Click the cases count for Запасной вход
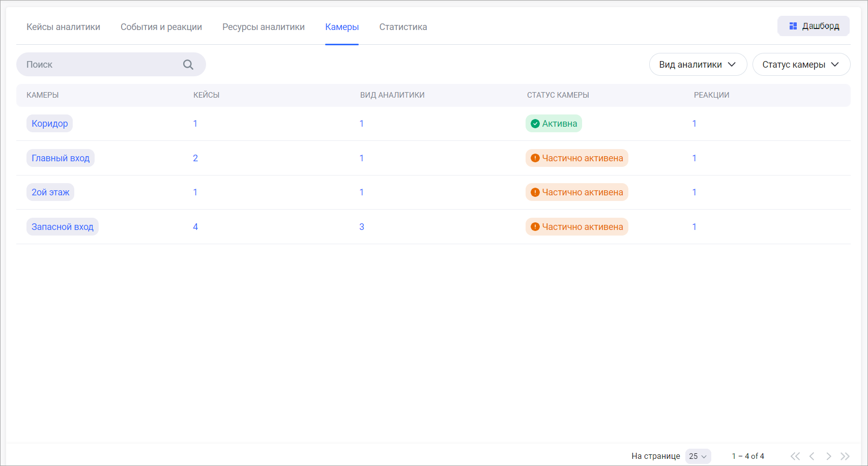This screenshot has width=868, height=466. [x=195, y=227]
